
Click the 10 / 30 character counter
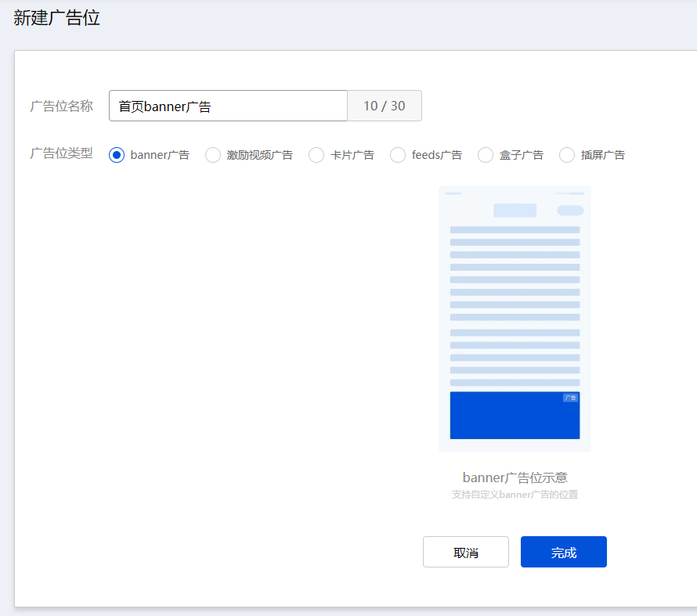point(384,106)
